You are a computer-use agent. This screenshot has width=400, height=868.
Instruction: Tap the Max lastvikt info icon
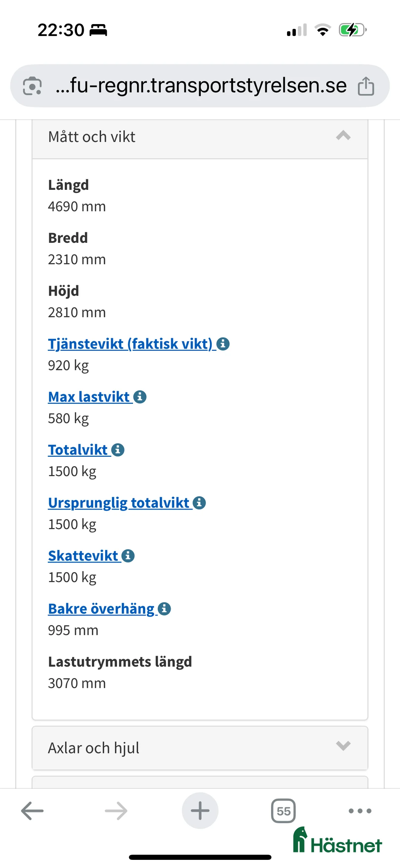[x=140, y=396]
